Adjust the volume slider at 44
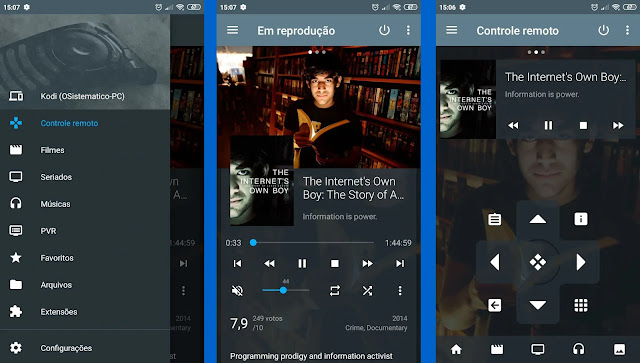640x363 pixels. click(286, 290)
